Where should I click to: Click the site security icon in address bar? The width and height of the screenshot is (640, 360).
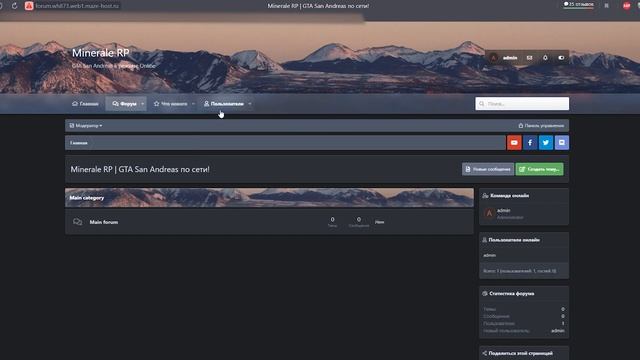pyautogui.click(x=29, y=6)
